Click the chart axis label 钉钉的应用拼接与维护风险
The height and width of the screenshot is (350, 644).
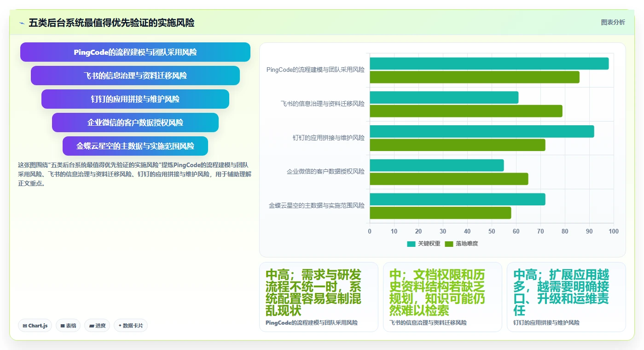pyautogui.click(x=329, y=138)
